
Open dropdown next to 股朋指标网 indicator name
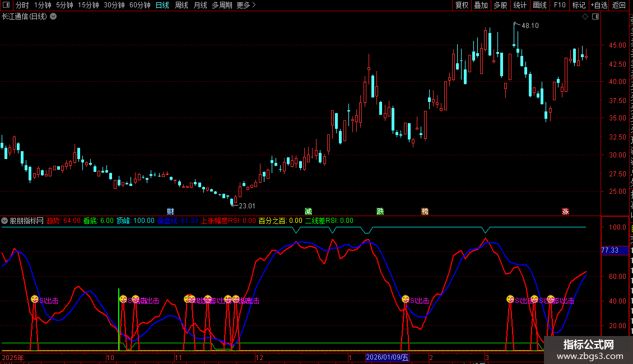coord(4,221)
